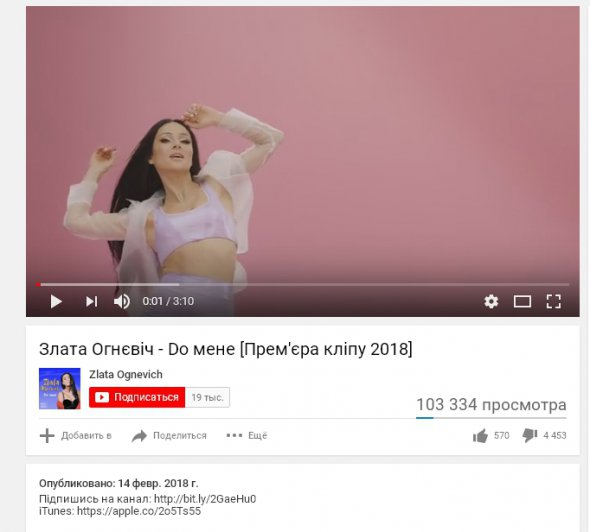
Task: Expand the Ещё more options menu
Action: [246, 436]
